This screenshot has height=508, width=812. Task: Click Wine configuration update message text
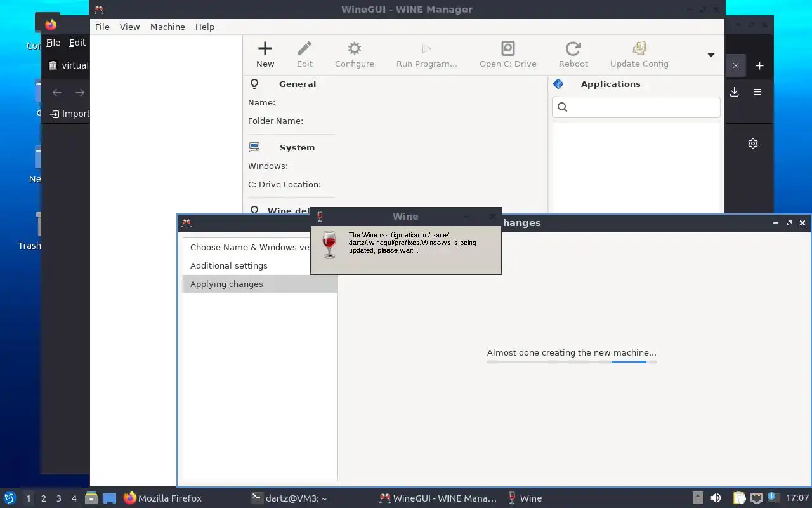click(x=412, y=243)
